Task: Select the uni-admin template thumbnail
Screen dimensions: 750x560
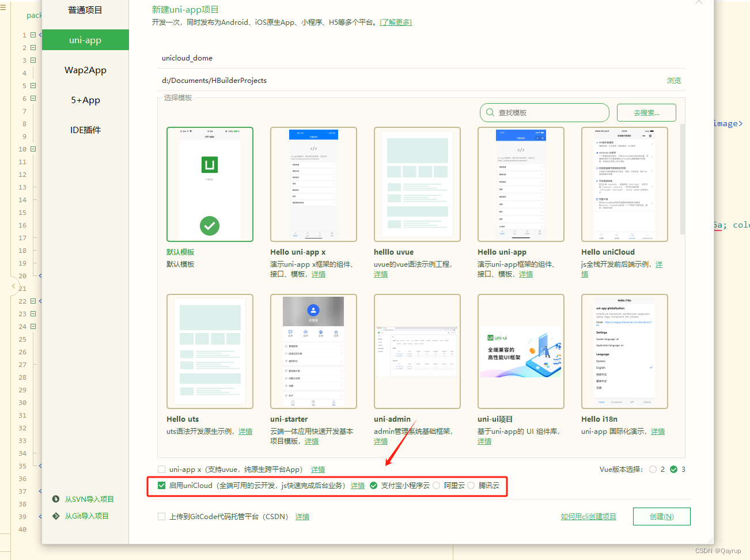Action: pyautogui.click(x=417, y=351)
